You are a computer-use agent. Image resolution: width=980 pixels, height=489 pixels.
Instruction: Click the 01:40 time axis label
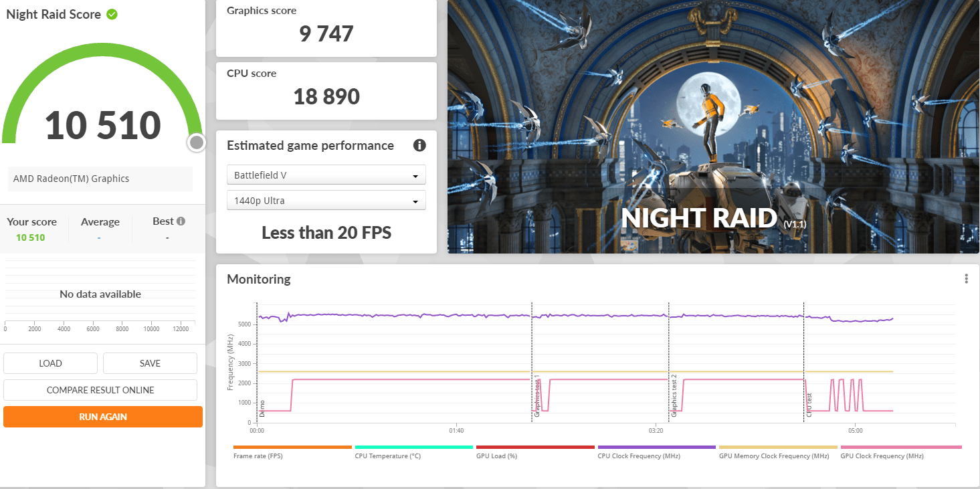click(456, 430)
